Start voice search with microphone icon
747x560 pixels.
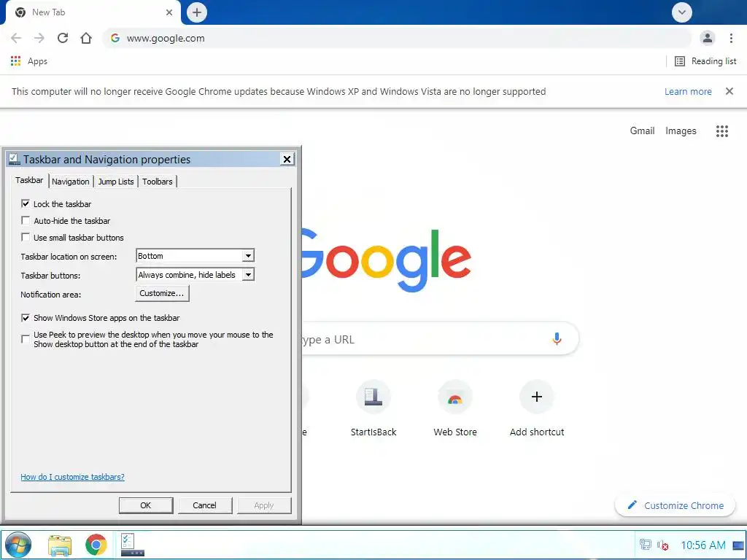557,338
